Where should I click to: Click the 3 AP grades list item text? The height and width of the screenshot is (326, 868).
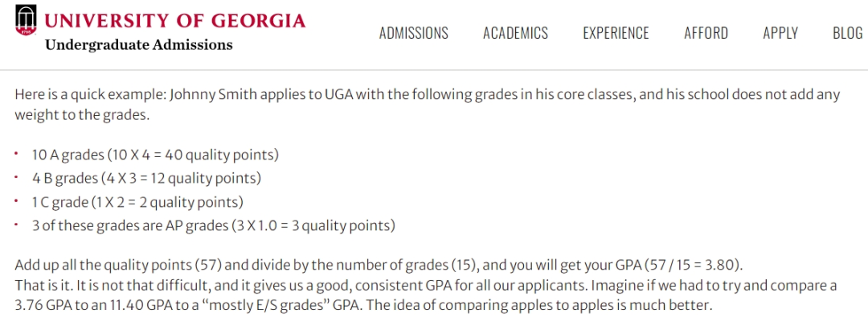pos(214,226)
